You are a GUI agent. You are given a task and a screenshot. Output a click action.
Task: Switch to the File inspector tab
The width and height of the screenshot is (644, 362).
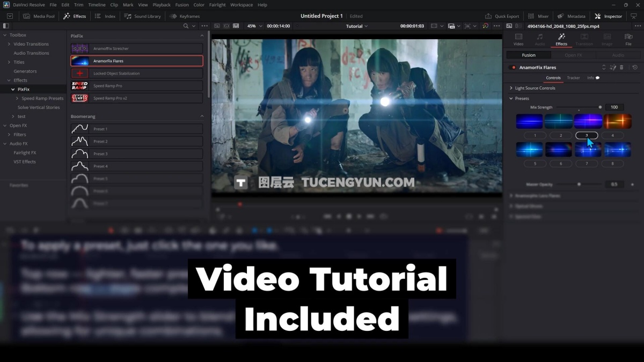tap(628, 39)
